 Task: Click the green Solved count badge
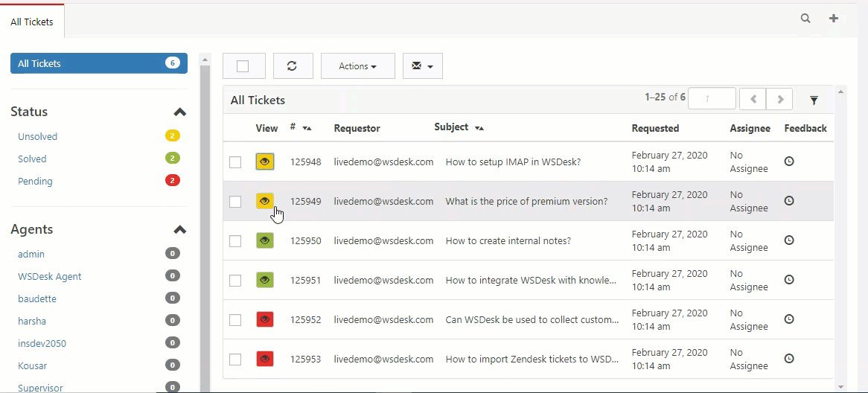pyautogui.click(x=172, y=159)
